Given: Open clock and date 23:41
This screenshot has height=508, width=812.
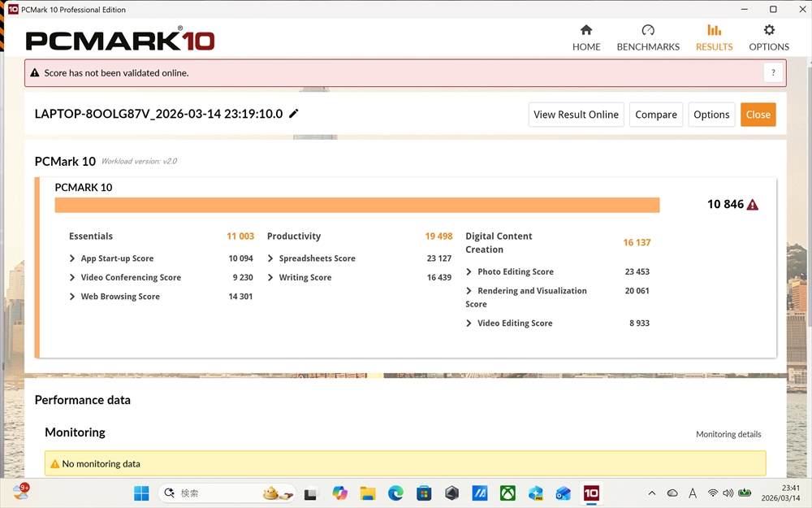Looking at the screenshot, I should pos(780,493).
